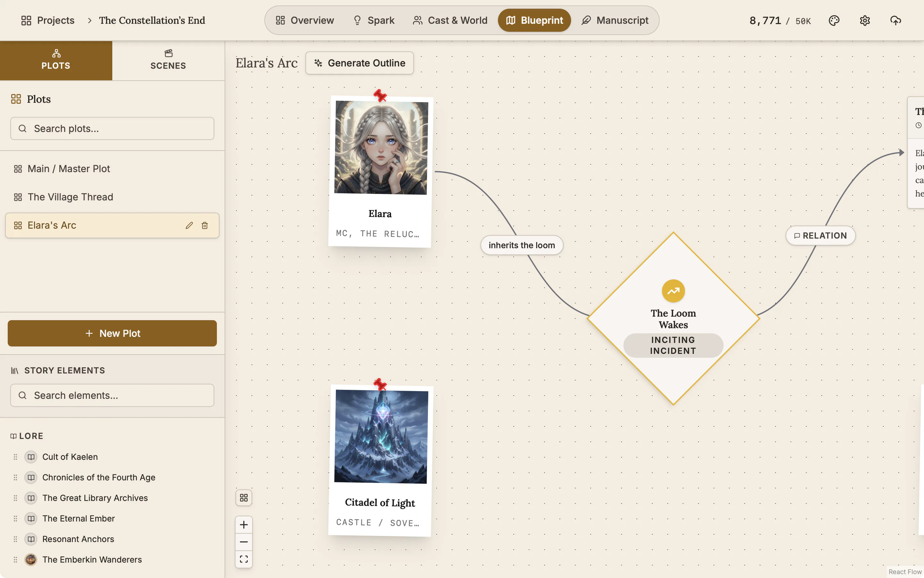
Task: Focus the Search elements field
Action: 112,395
